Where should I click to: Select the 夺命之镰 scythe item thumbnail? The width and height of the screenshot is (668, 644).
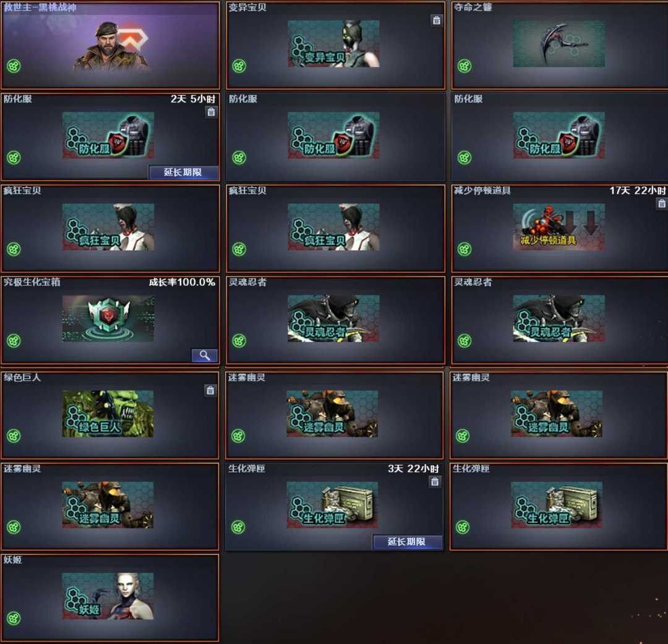click(x=559, y=44)
